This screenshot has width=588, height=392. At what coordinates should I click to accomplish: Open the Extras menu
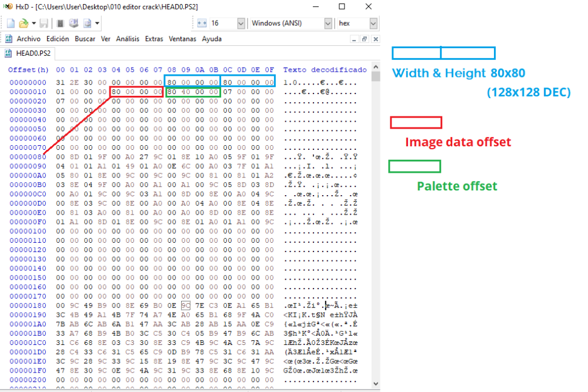coord(154,39)
